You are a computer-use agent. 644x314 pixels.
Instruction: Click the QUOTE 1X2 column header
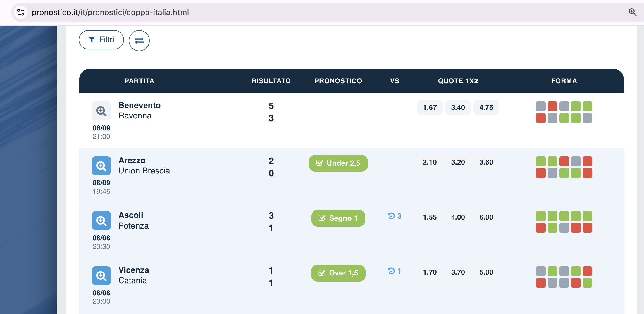(458, 81)
